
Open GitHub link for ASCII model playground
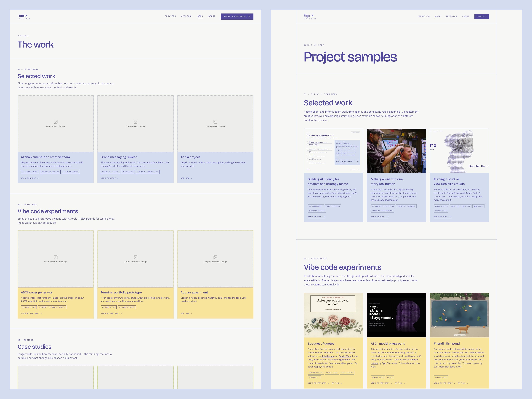pyautogui.click(x=400, y=383)
